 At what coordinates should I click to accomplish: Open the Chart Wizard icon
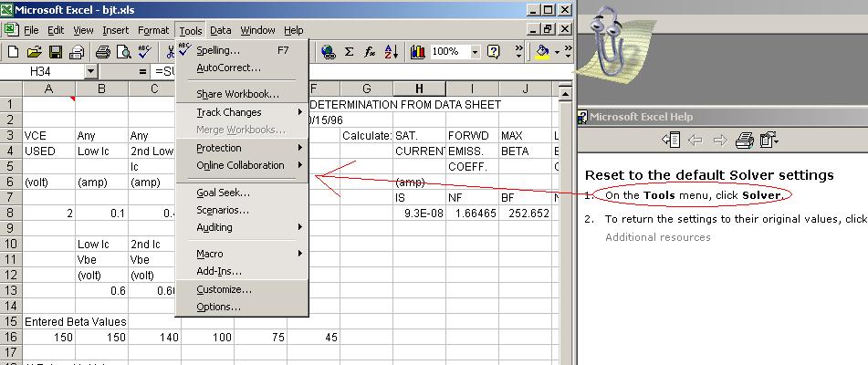click(417, 52)
